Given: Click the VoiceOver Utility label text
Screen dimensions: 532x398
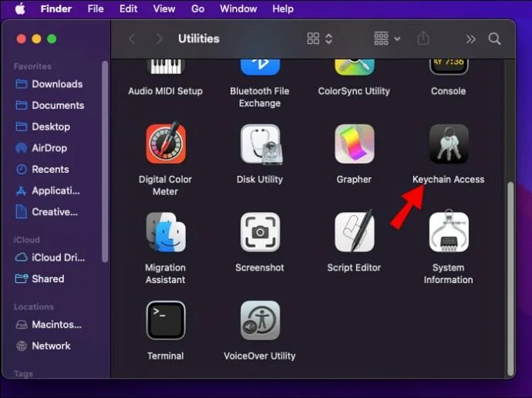Looking at the screenshot, I should click(x=260, y=356).
